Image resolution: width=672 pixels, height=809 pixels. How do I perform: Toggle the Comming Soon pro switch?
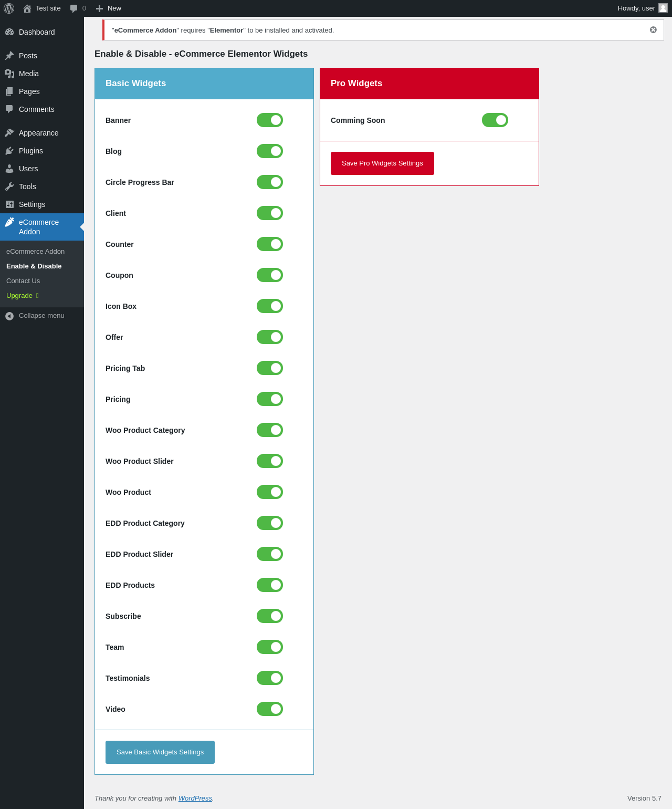(x=495, y=120)
